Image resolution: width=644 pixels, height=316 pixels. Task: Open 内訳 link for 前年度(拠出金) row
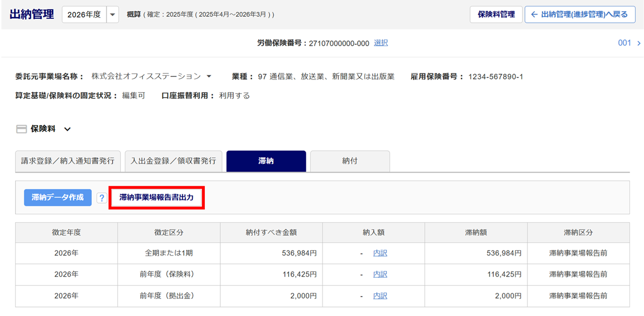pyautogui.click(x=380, y=296)
